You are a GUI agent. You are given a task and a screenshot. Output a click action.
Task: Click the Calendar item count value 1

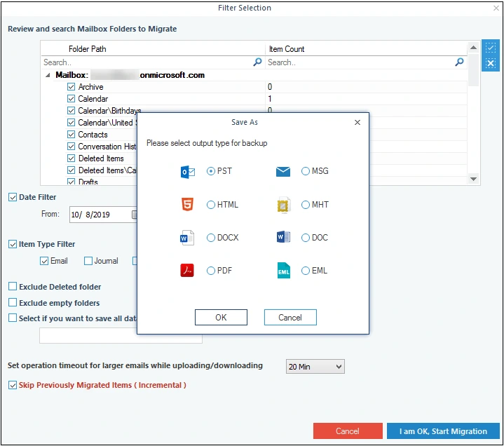[270, 99]
